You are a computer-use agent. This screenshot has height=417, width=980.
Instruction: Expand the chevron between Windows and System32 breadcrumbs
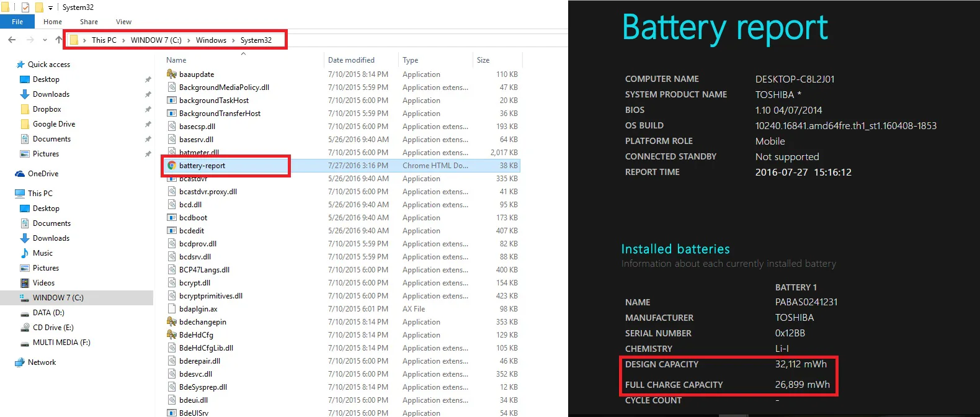(x=233, y=40)
